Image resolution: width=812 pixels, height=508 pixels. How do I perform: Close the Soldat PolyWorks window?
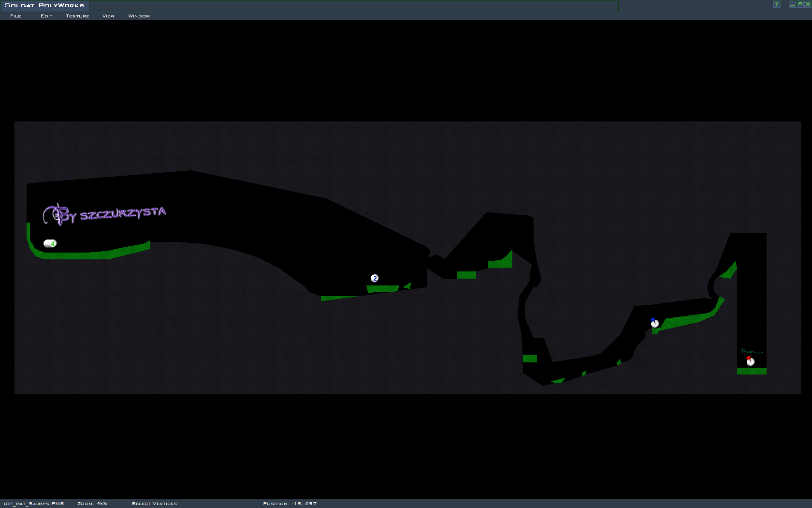tap(808, 4)
